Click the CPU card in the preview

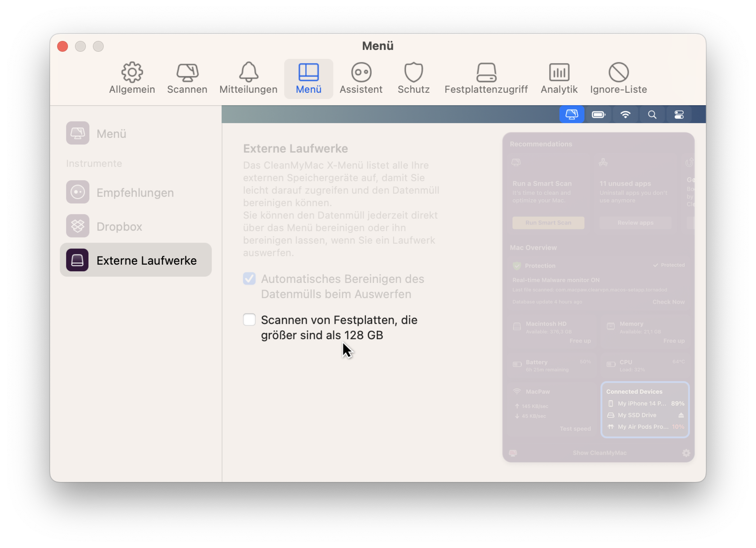tap(645, 365)
